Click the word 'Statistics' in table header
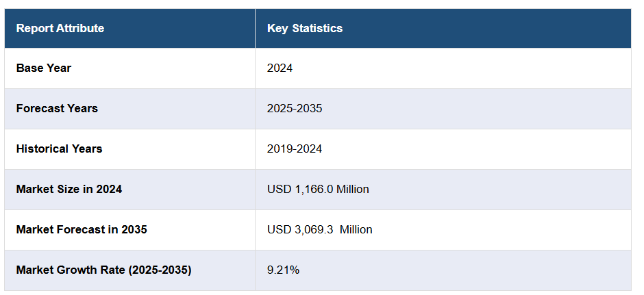The image size is (644, 295). [x=317, y=28]
